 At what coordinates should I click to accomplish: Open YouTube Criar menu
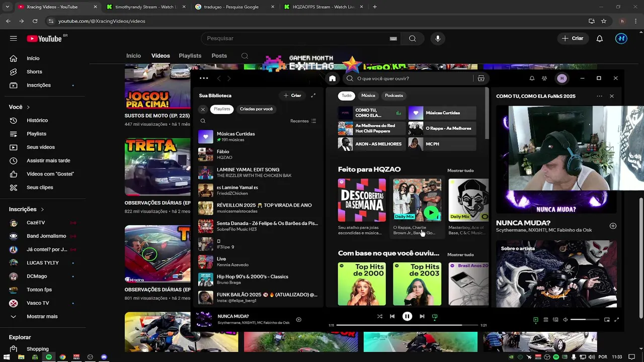click(x=573, y=38)
